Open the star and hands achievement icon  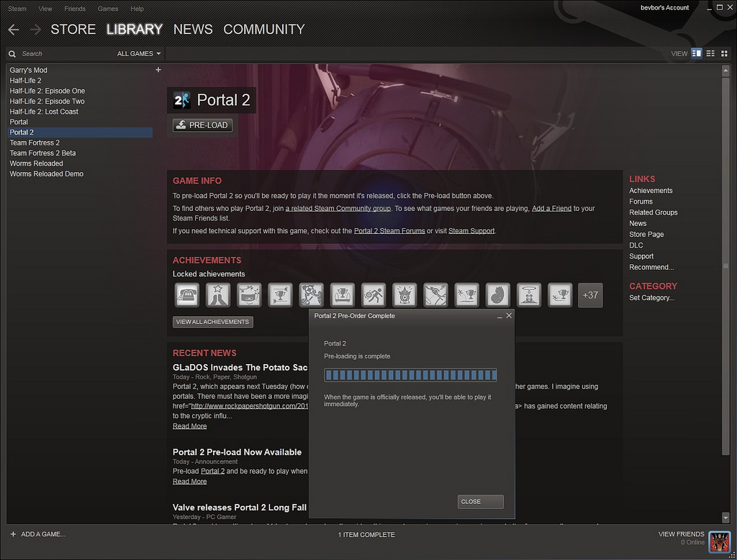click(218, 295)
